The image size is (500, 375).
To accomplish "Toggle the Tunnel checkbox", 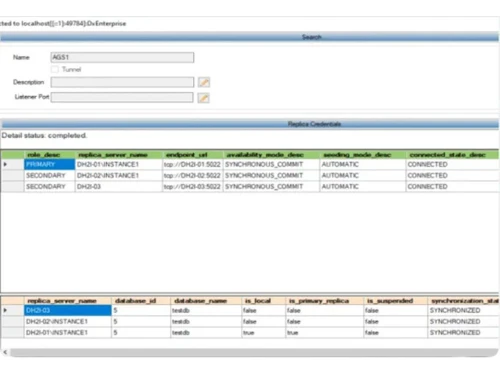I will [x=55, y=69].
